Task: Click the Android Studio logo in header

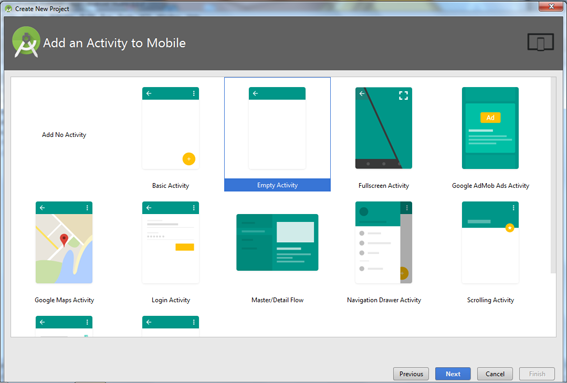Action: pyautogui.click(x=26, y=42)
